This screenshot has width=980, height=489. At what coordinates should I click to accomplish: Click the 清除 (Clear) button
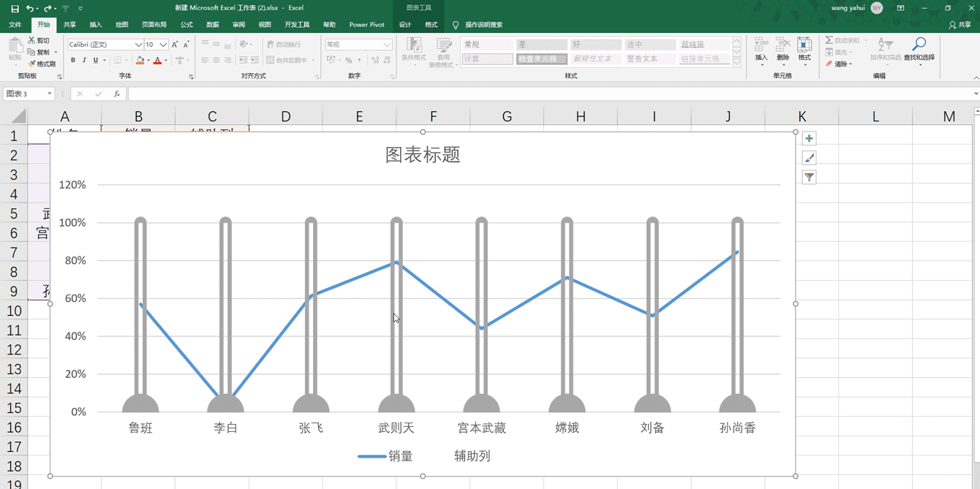point(840,64)
